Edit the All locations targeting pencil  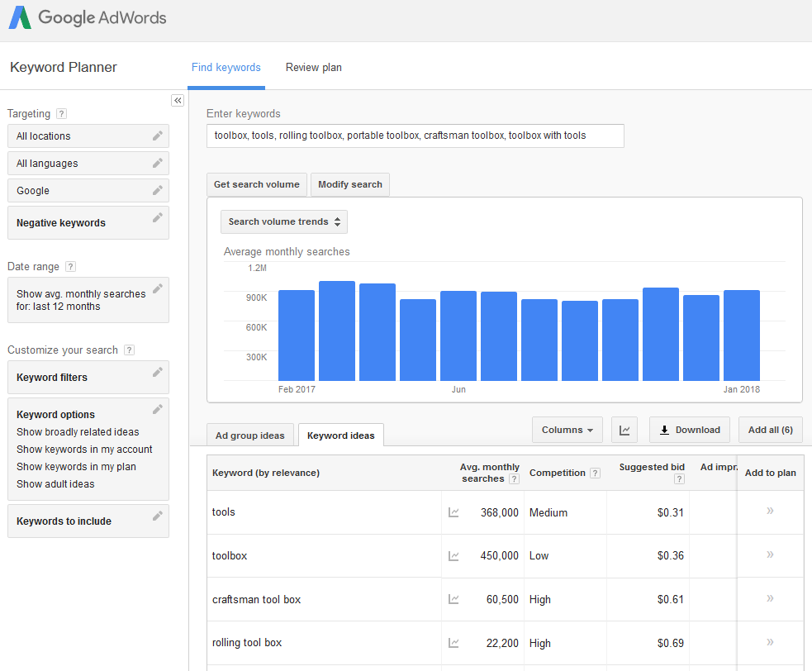click(158, 136)
